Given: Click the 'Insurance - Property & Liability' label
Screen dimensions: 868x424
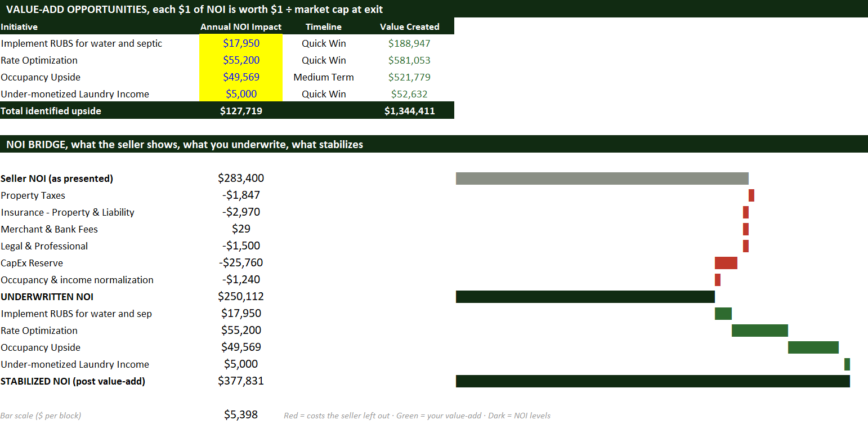Looking at the screenshot, I should tap(68, 212).
